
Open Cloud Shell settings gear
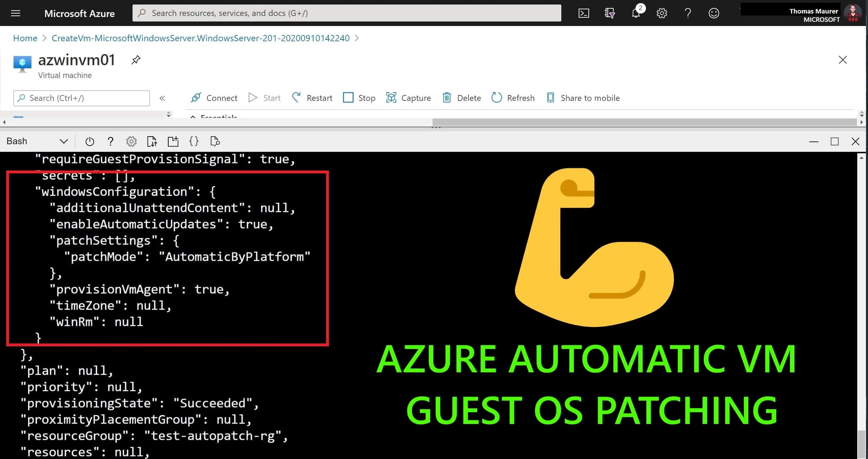click(x=131, y=141)
